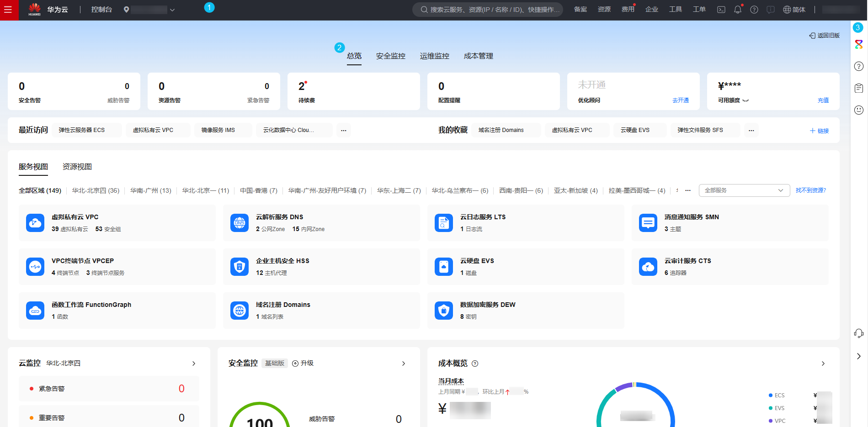Open the 云监控 panel arrow

(194, 364)
